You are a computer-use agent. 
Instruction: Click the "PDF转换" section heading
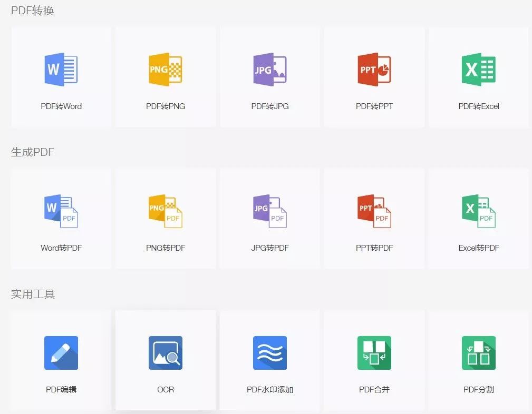(33, 11)
